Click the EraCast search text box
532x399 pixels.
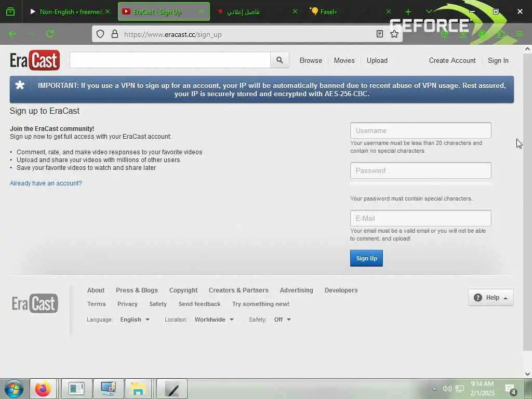pos(170,60)
